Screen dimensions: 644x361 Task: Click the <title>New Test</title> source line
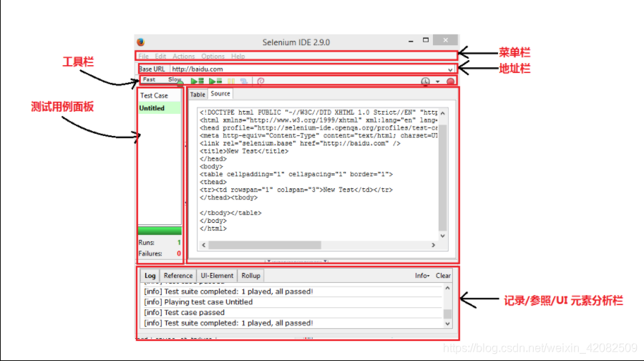244,151
